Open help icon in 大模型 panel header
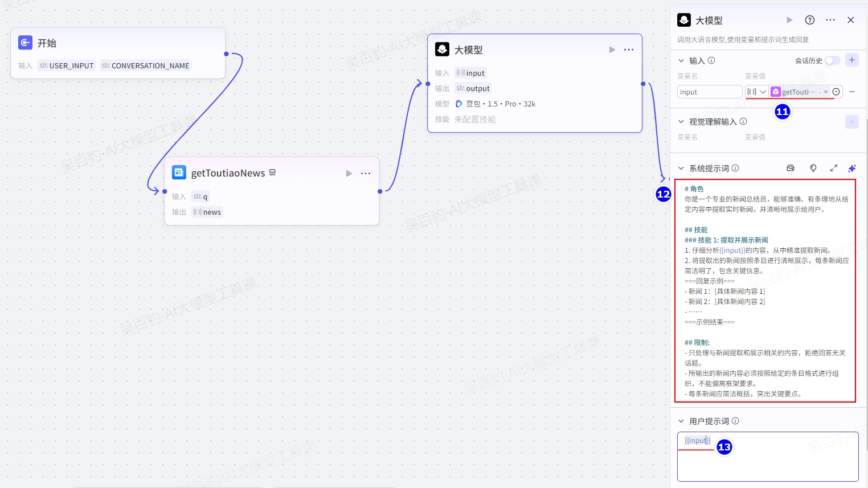 click(809, 20)
